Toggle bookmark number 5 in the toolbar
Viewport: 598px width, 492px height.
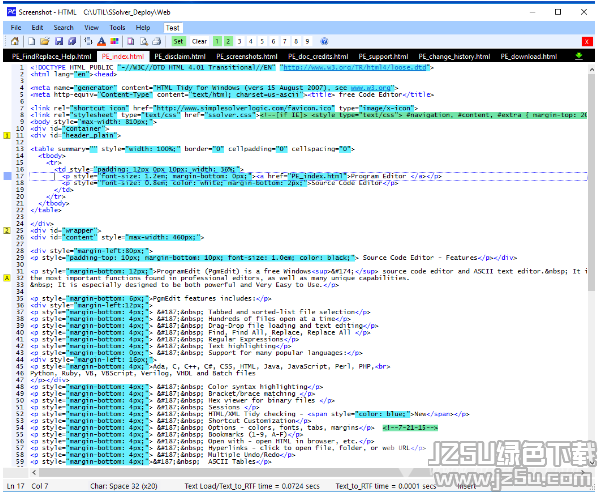(262, 41)
